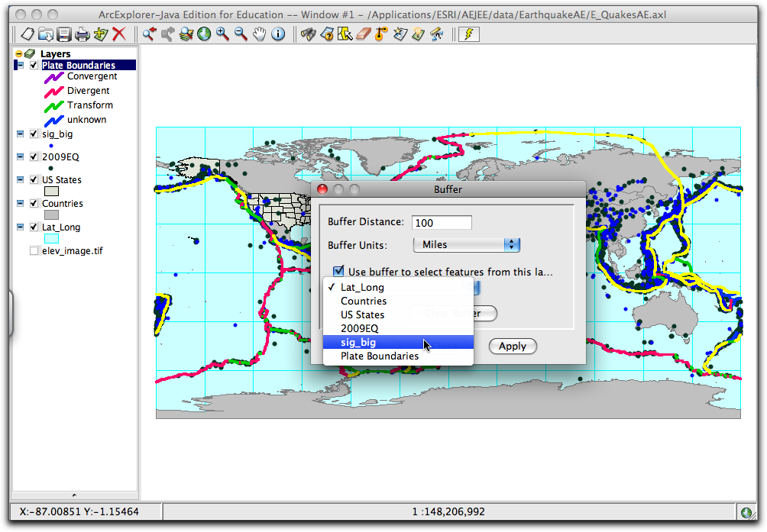Image resolution: width=767 pixels, height=532 pixels.
Task: Click the globe icon in status bar
Action: pos(746,512)
